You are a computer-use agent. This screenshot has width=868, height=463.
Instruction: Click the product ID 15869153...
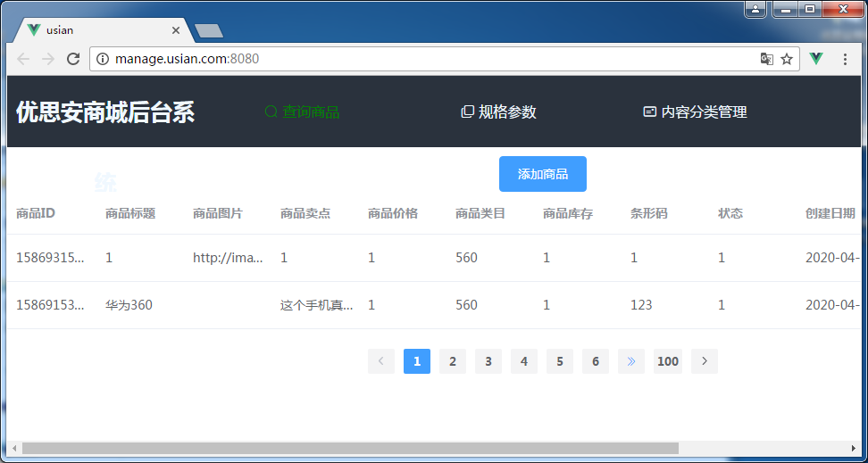point(50,305)
